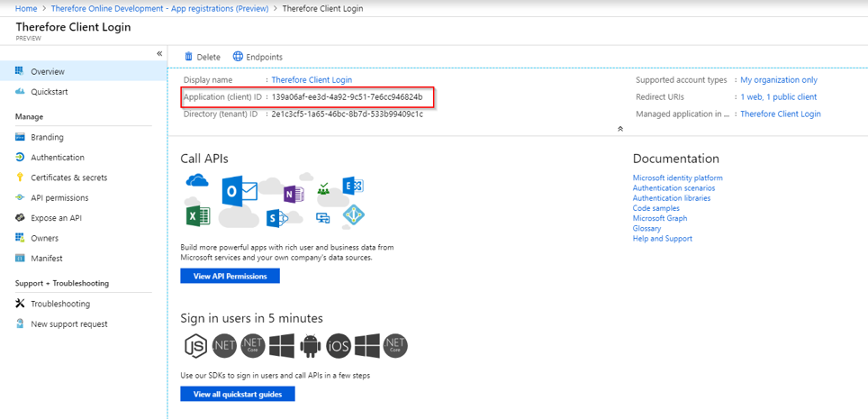
Task: Click the Overview grid icon in sidebar
Action: point(20,71)
